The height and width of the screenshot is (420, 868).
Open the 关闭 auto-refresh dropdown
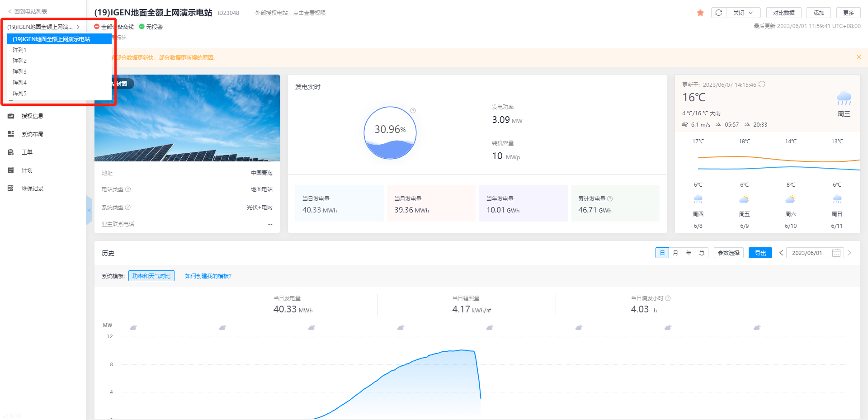tap(743, 13)
